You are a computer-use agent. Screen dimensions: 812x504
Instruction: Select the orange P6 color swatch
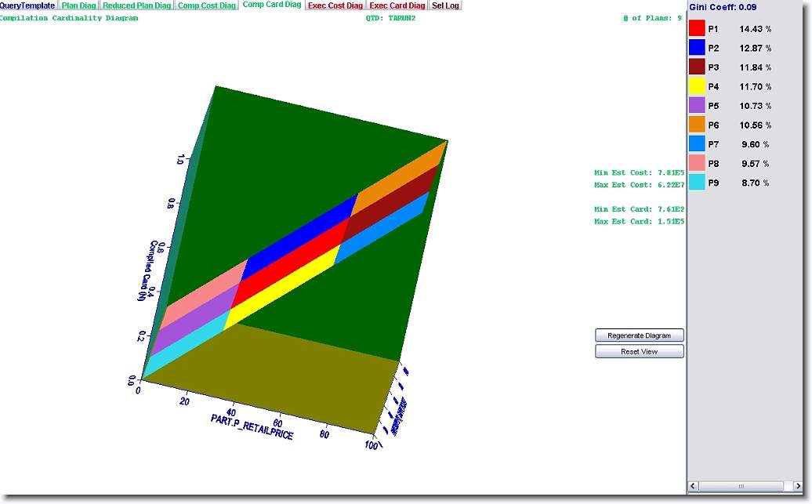coord(697,125)
